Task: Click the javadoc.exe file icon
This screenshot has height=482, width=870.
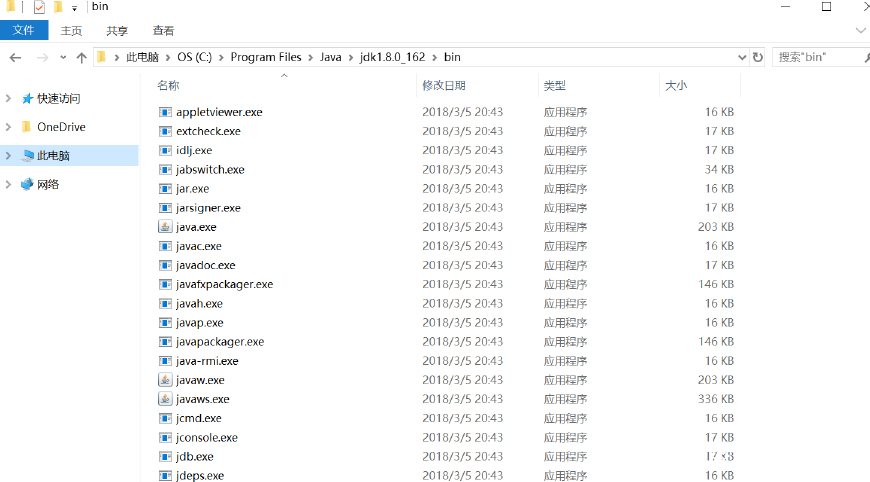Action: (165, 265)
